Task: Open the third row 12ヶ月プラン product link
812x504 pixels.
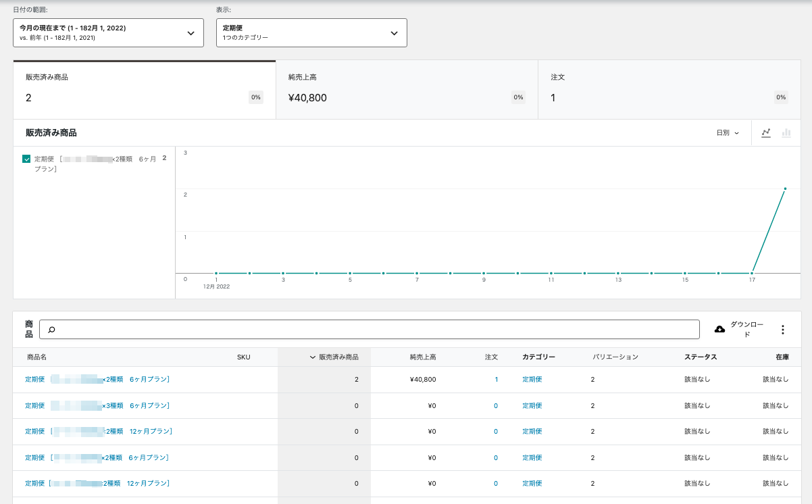Action: pyautogui.click(x=98, y=431)
